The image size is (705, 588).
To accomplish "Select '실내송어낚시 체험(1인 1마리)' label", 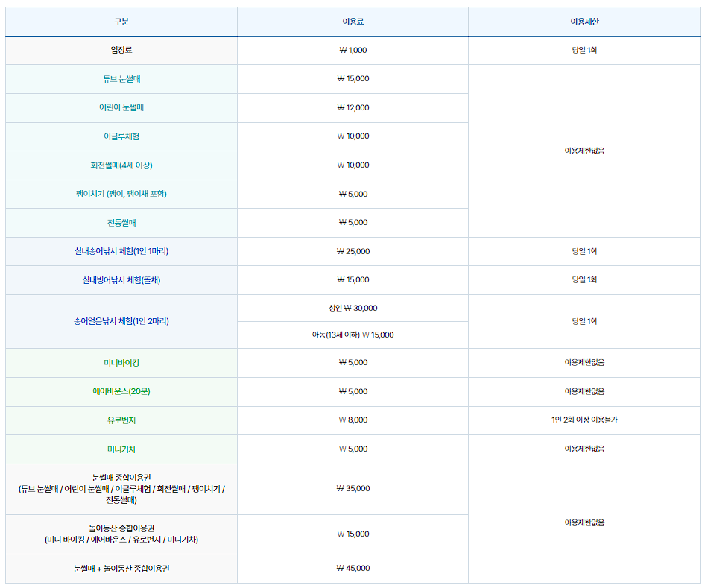I will click(x=121, y=251).
